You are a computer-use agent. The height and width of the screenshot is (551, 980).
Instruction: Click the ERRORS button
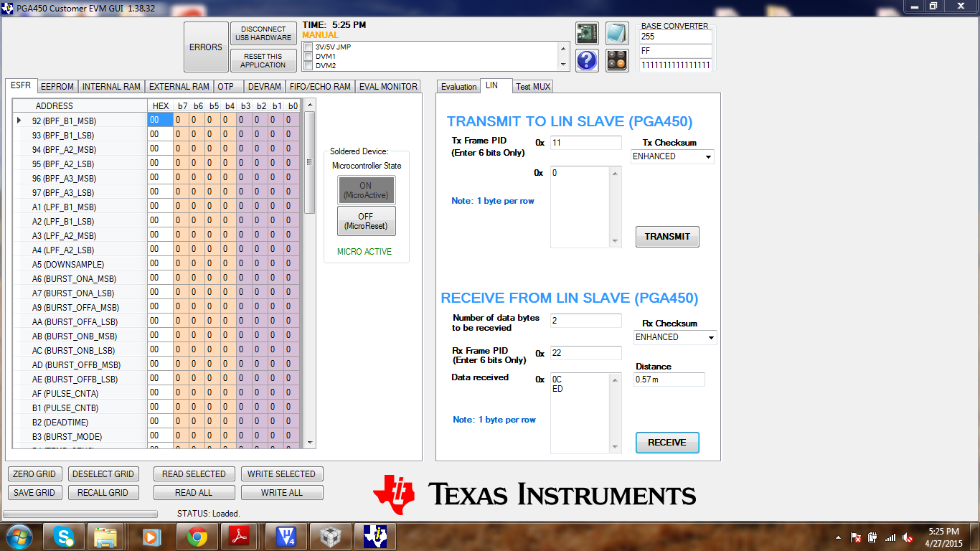pyautogui.click(x=206, y=47)
